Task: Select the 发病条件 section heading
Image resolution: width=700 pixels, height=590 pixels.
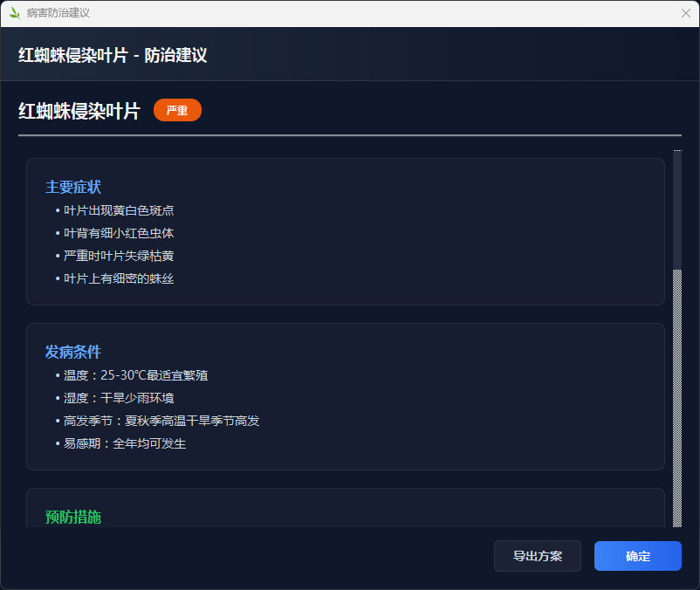Action: point(73,352)
